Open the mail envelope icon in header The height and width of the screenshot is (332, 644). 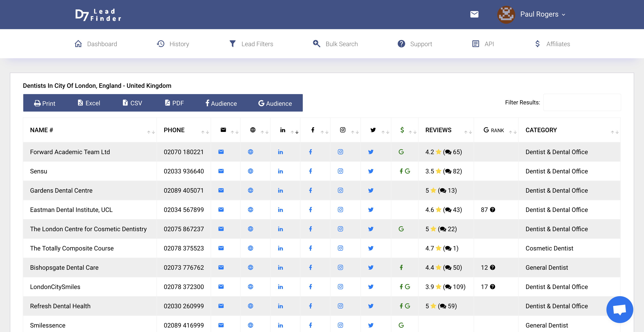pyautogui.click(x=474, y=14)
